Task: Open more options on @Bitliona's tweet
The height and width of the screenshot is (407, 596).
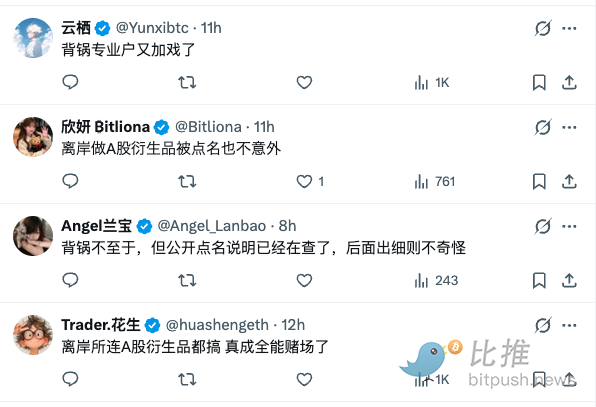Action: click(569, 127)
